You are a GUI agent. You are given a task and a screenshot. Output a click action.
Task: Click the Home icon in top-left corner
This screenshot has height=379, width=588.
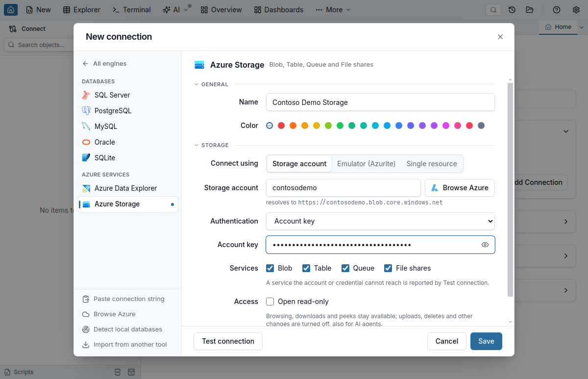[11, 9]
